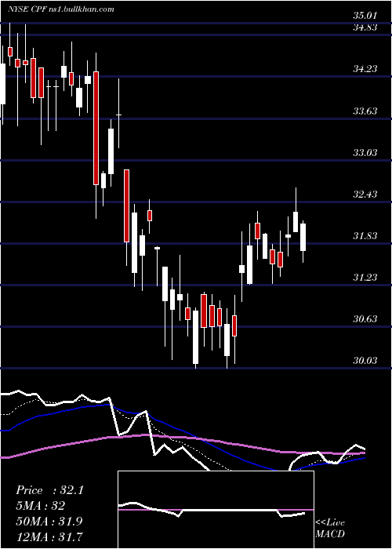
Task: Click the 12MA : 31.7 readout
Action: coord(49,536)
